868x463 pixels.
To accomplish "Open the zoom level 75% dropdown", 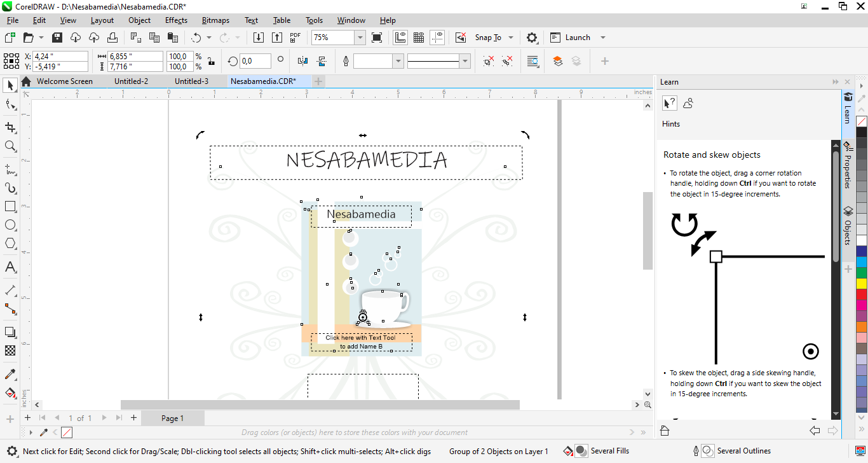I will 360,38.
